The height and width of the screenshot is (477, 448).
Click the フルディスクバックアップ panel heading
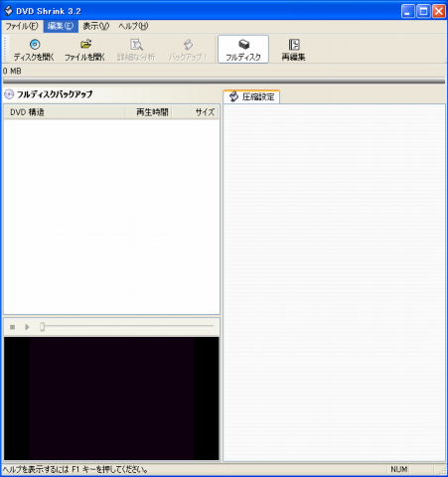pos(55,94)
